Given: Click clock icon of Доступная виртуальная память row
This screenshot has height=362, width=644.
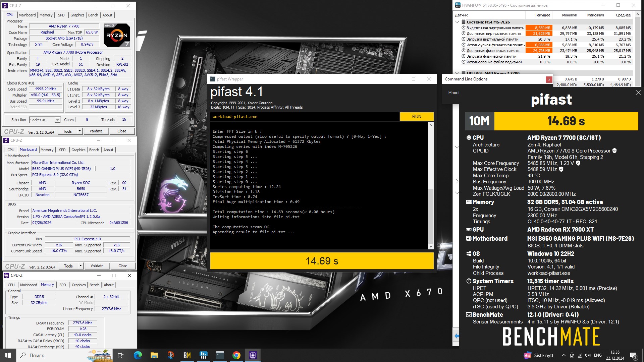Looking at the screenshot, I should coord(464,34).
